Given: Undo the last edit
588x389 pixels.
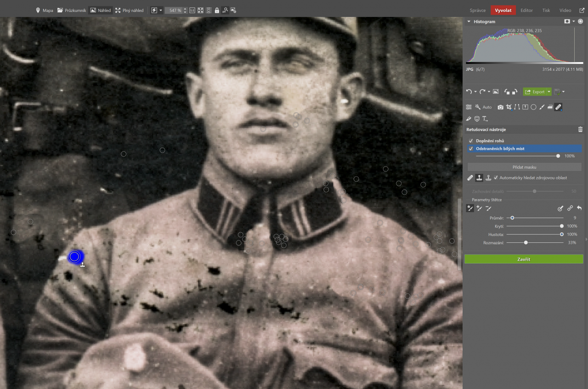Looking at the screenshot, I should 469,92.
